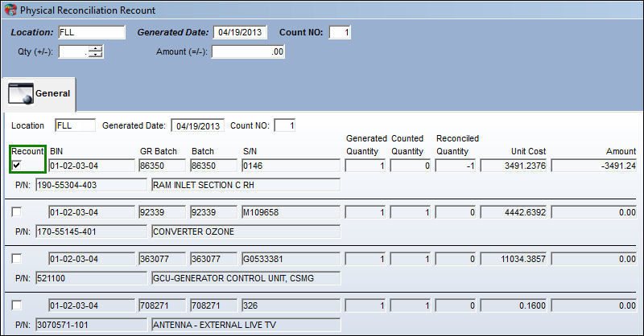Select GR Batch 708271 field
Image resolution: width=644 pixels, height=336 pixels.
pyautogui.click(x=162, y=306)
